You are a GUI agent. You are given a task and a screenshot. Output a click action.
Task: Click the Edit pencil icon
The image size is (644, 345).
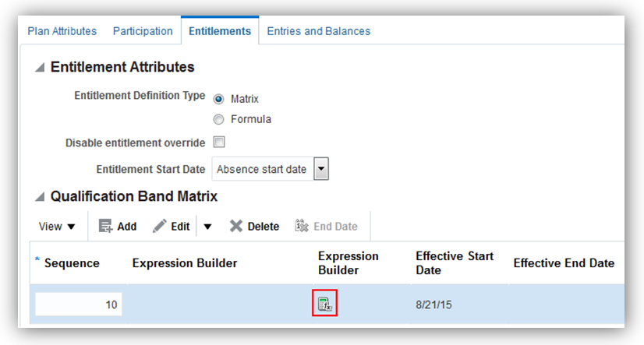[160, 226]
